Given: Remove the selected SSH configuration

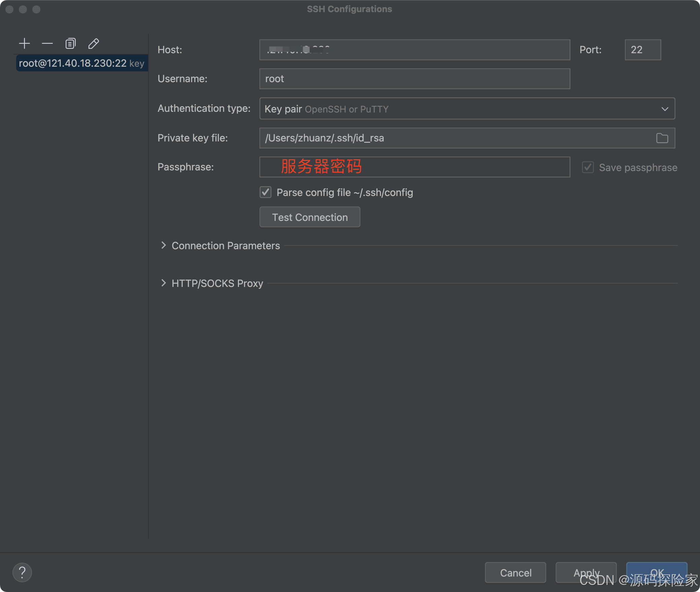Looking at the screenshot, I should pyautogui.click(x=47, y=43).
